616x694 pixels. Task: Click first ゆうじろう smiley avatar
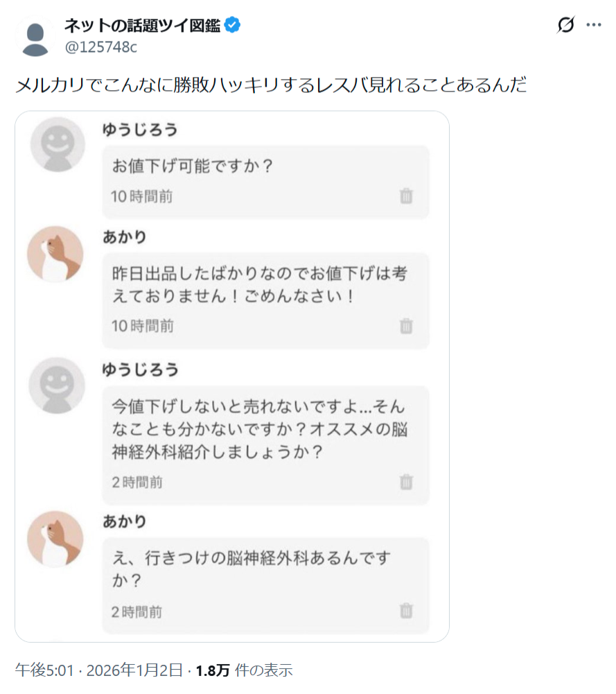[58, 145]
